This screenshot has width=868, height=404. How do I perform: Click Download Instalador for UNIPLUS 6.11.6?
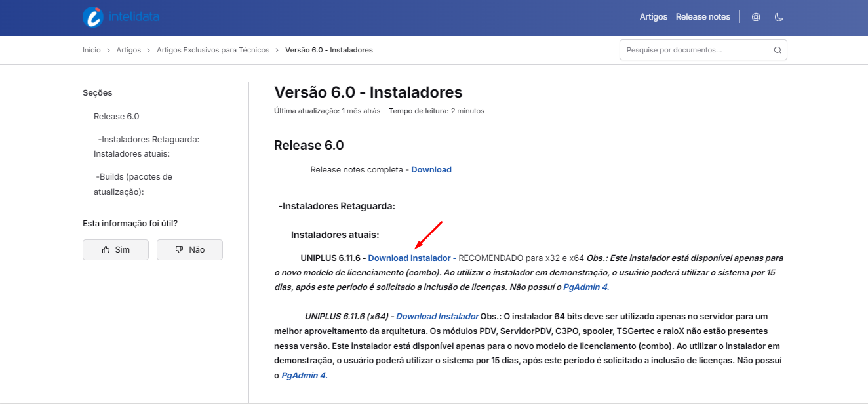click(x=410, y=258)
